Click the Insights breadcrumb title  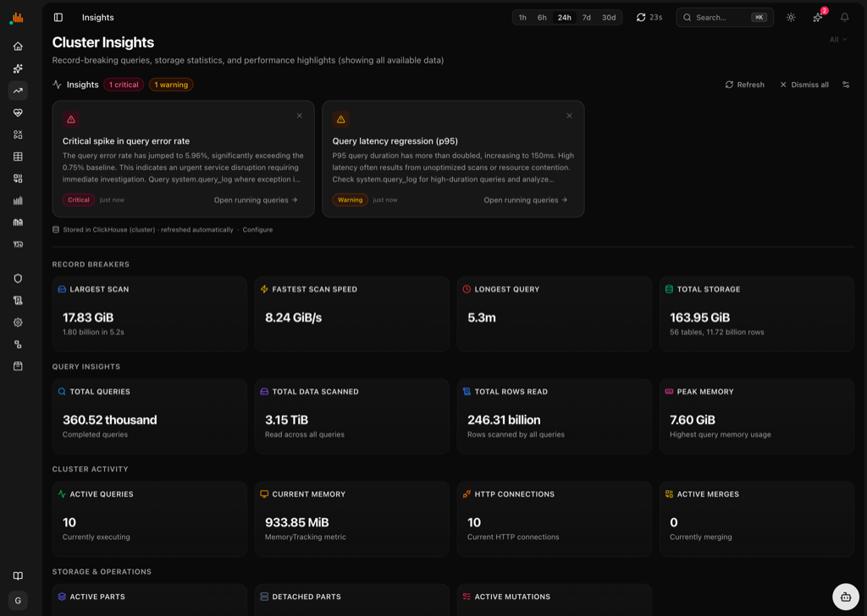tap(98, 18)
